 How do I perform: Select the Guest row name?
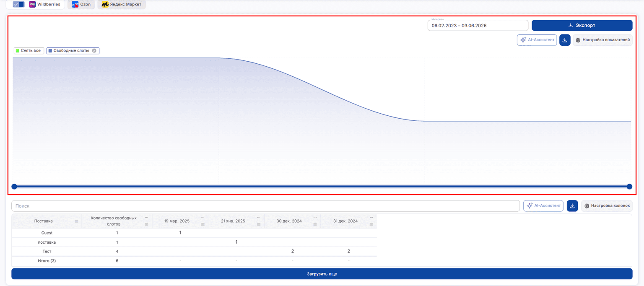coord(47,233)
